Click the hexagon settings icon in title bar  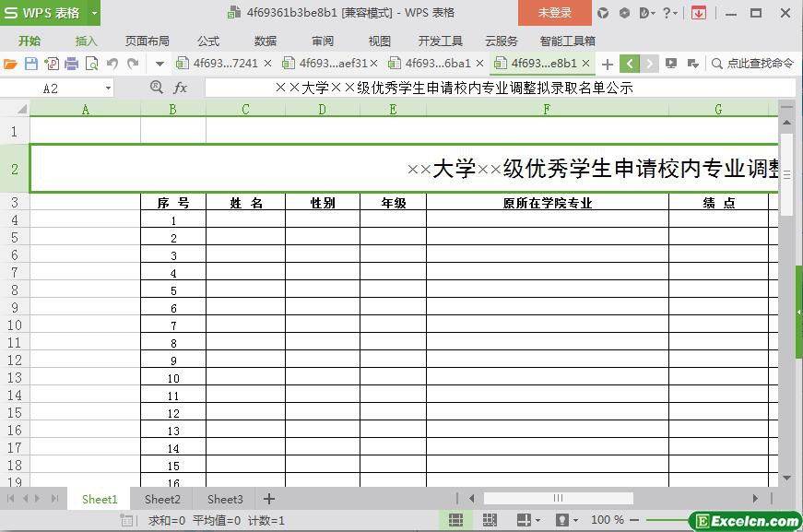(x=624, y=13)
